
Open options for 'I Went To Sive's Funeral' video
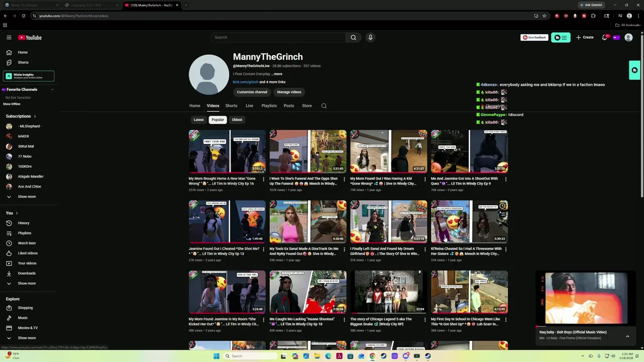coord(344,179)
